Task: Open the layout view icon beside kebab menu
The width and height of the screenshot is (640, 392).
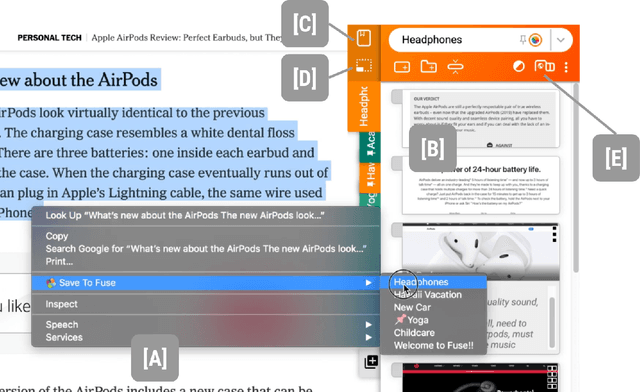Action: pos(544,66)
